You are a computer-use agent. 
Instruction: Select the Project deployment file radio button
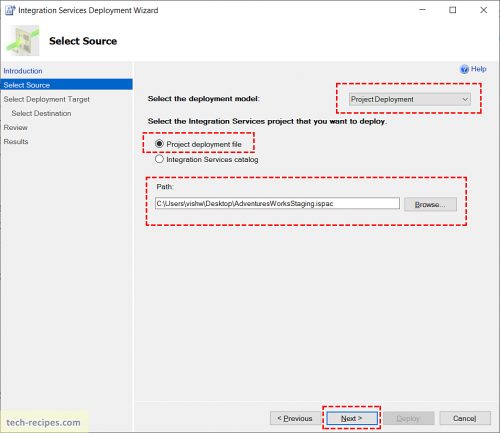[159, 144]
